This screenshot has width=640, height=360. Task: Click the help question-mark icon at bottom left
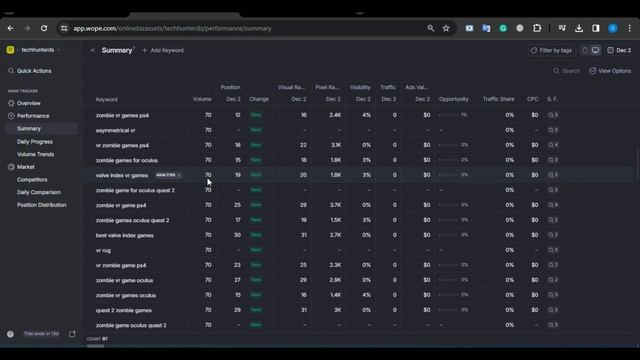10,334
